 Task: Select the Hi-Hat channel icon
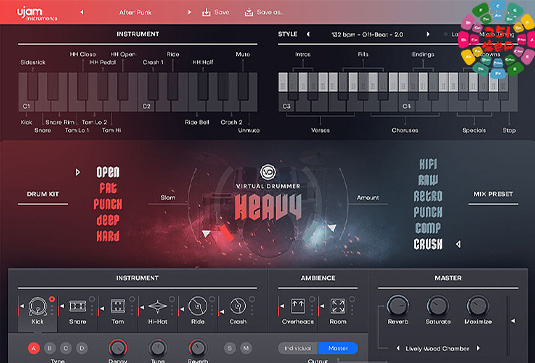tap(158, 306)
